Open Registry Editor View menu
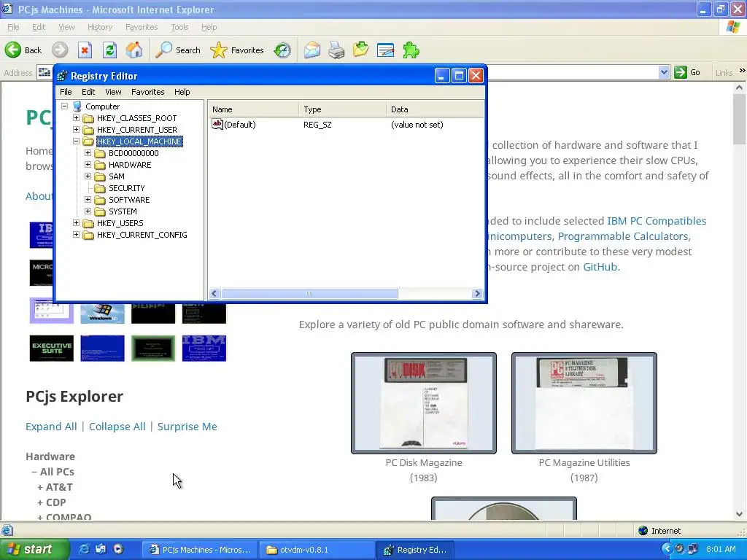The height and width of the screenshot is (560, 747). point(113,92)
